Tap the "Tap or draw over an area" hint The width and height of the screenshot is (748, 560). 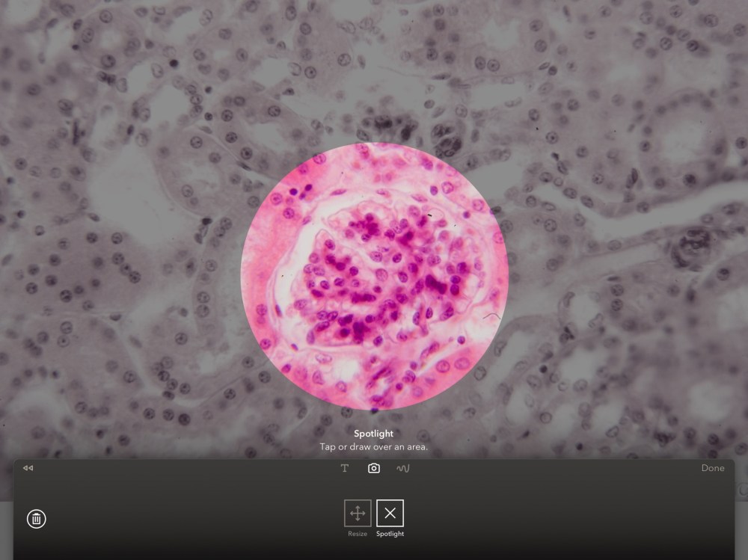point(373,447)
